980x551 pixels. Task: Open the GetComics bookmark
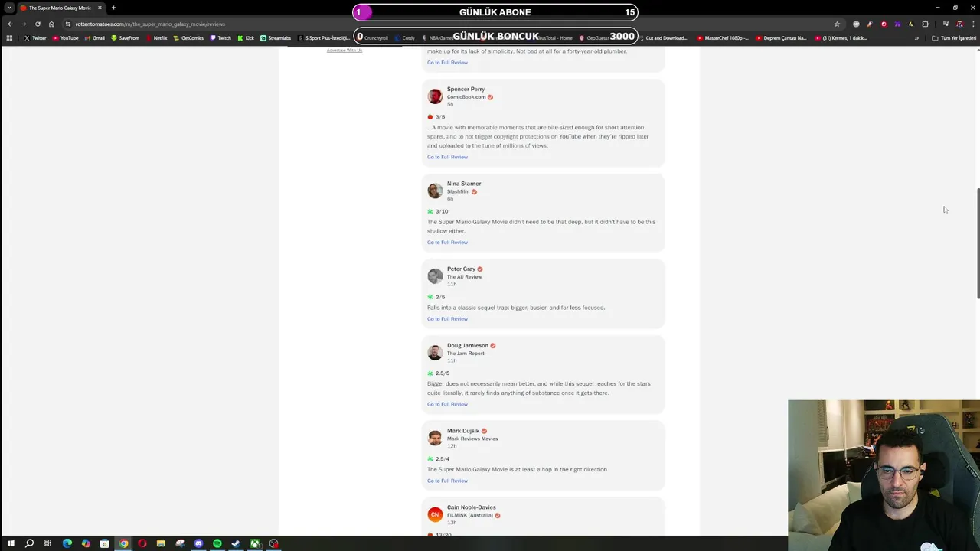coord(188,37)
